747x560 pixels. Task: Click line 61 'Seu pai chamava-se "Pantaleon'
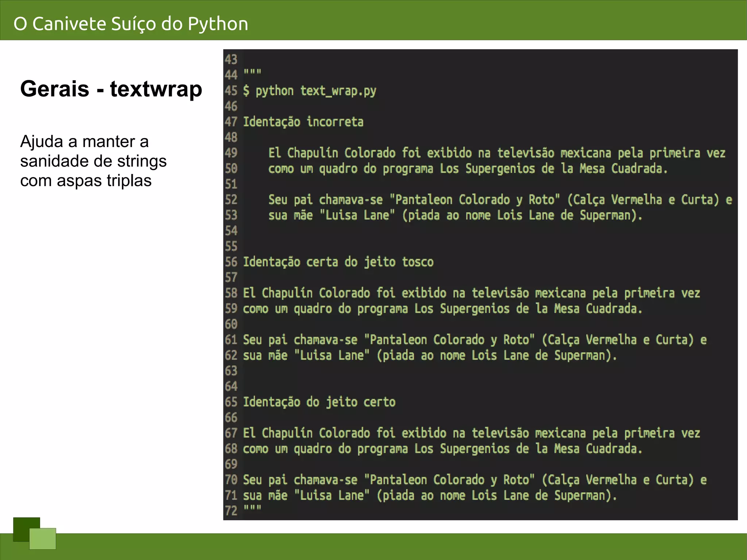(335, 340)
